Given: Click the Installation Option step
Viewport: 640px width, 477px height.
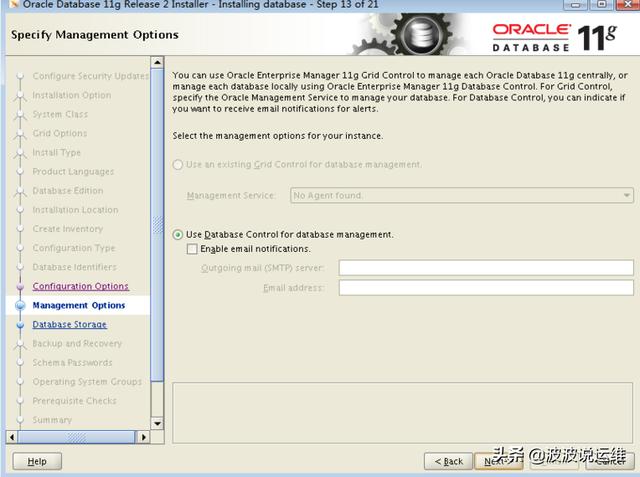Looking at the screenshot, I should [72, 95].
